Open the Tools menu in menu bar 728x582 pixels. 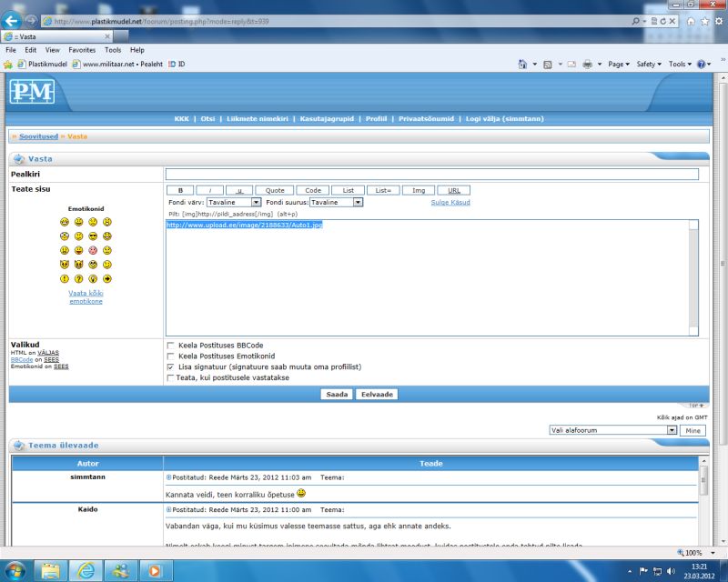click(113, 50)
